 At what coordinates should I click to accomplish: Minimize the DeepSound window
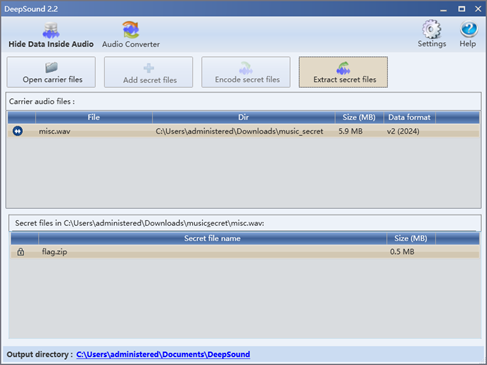pyautogui.click(x=443, y=9)
